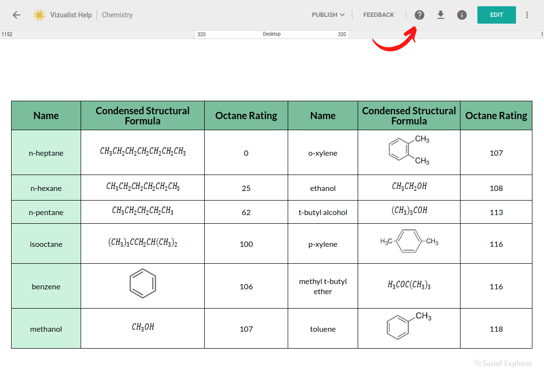Click the Vizualist Help logo icon
Screen dimensions: 544x392
[39, 15]
